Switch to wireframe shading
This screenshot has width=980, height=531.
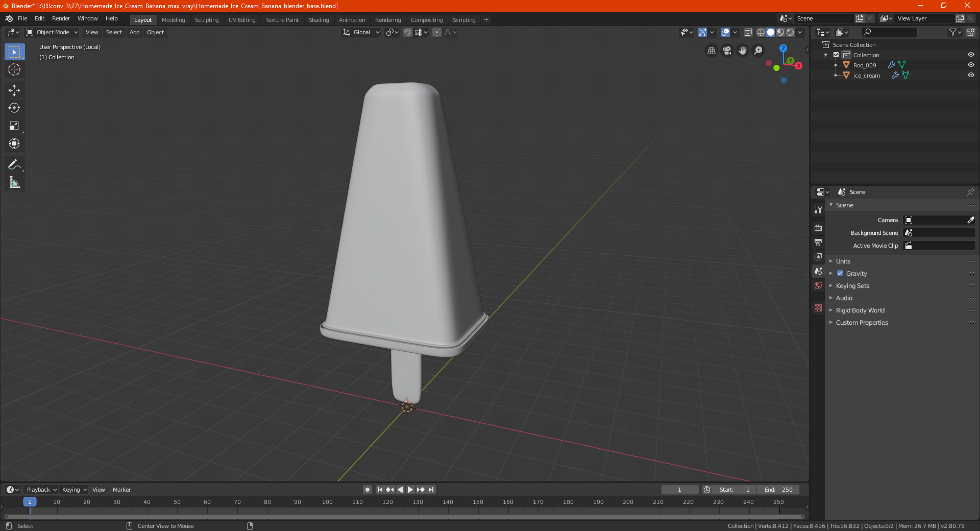pos(761,32)
